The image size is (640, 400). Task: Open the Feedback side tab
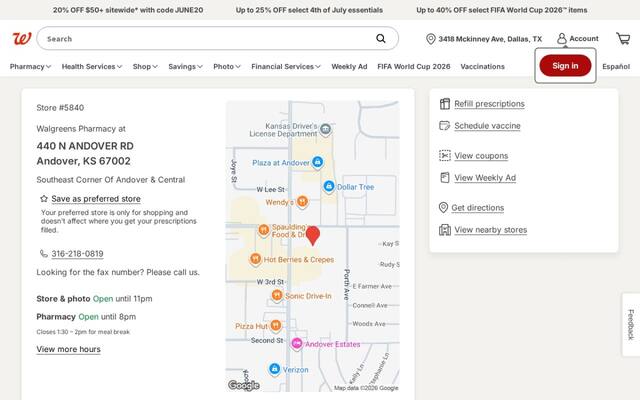[631, 324]
